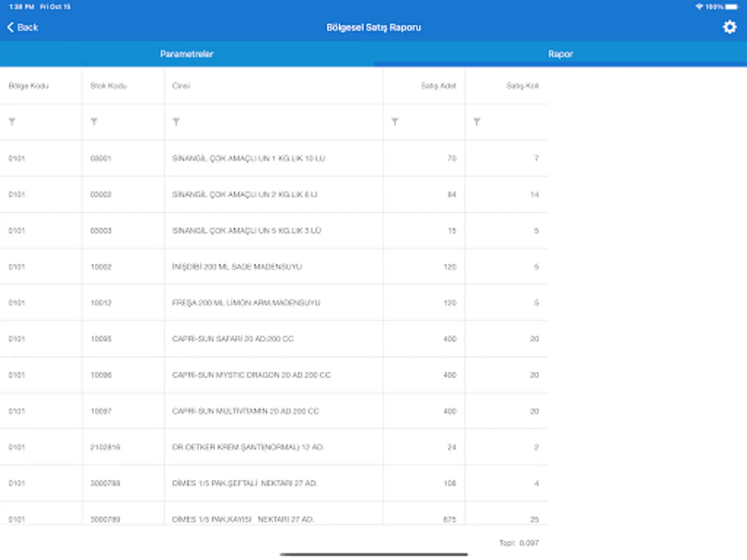The height and width of the screenshot is (560, 747).
Task: Select DR.OETKER KREM ŞANTİ product row
Action: click(274, 447)
